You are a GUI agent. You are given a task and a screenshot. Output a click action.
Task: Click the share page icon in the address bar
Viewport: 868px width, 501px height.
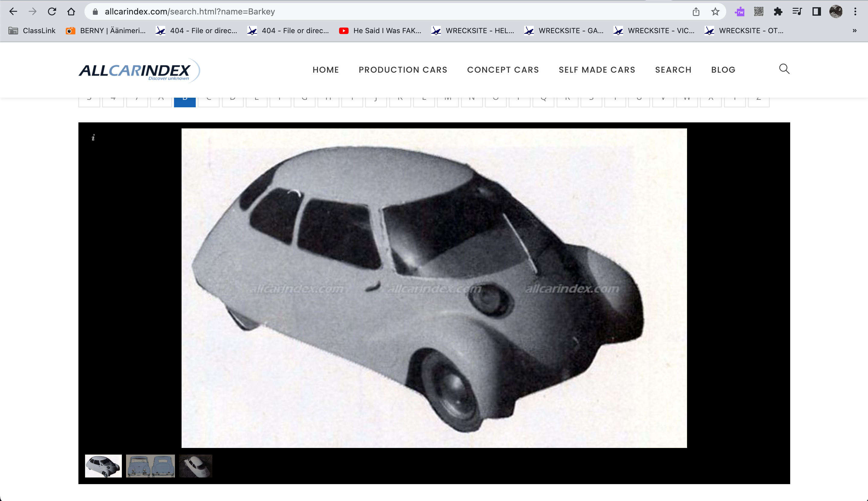tap(696, 12)
